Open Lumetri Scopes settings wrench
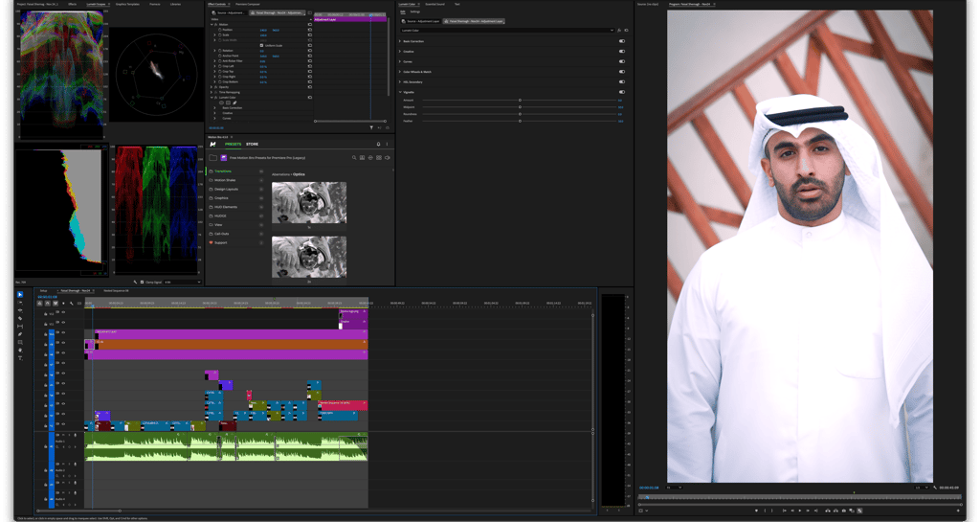The width and height of the screenshot is (980, 522). point(135,282)
